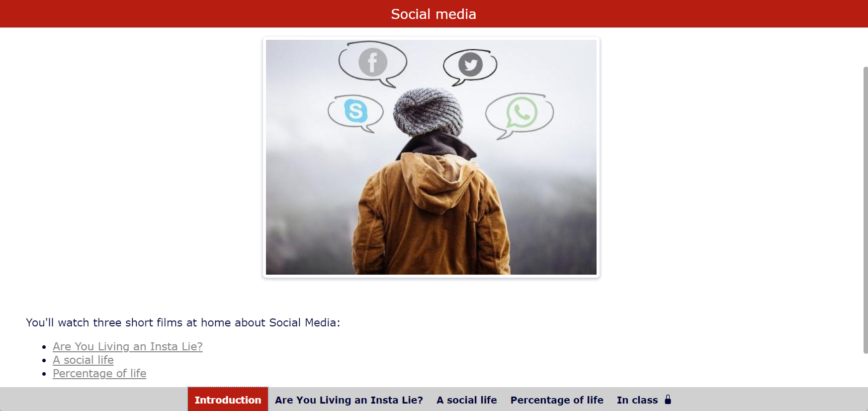Image resolution: width=868 pixels, height=411 pixels.
Task: Open the Percentage of life link in list
Action: coord(99,373)
